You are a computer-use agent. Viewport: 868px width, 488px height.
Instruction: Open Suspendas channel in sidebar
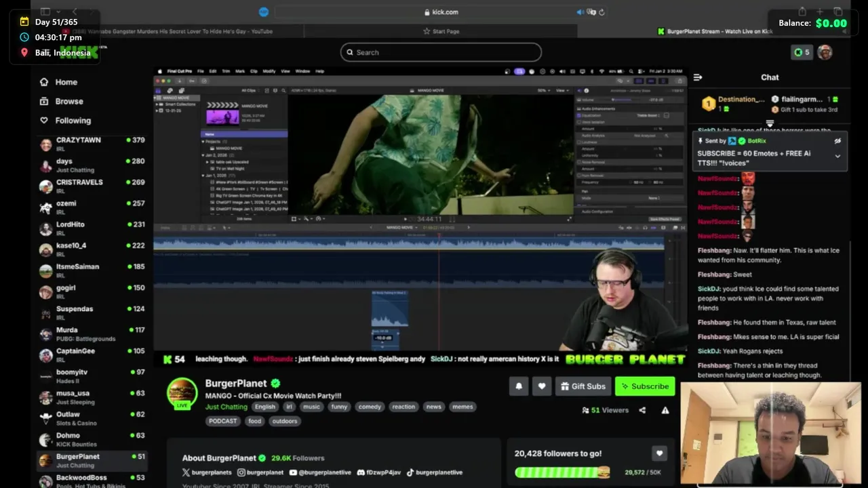(92, 312)
